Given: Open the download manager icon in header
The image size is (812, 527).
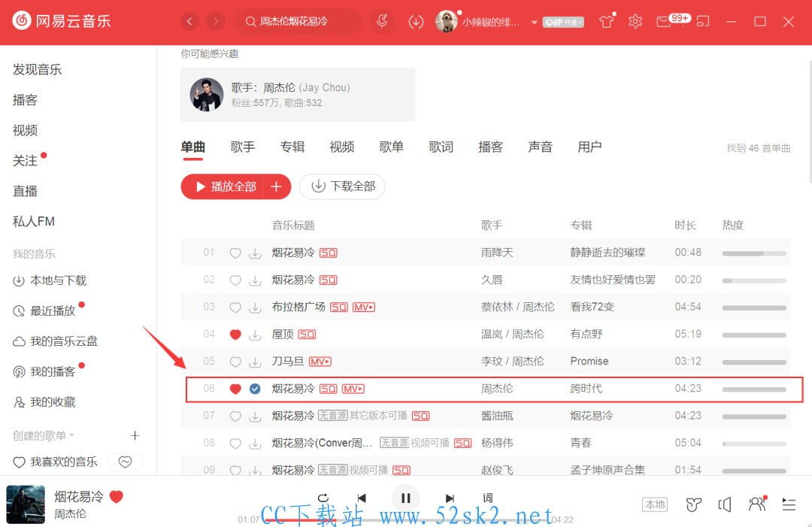Looking at the screenshot, I should pyautogui.click(x=416, y=22).
